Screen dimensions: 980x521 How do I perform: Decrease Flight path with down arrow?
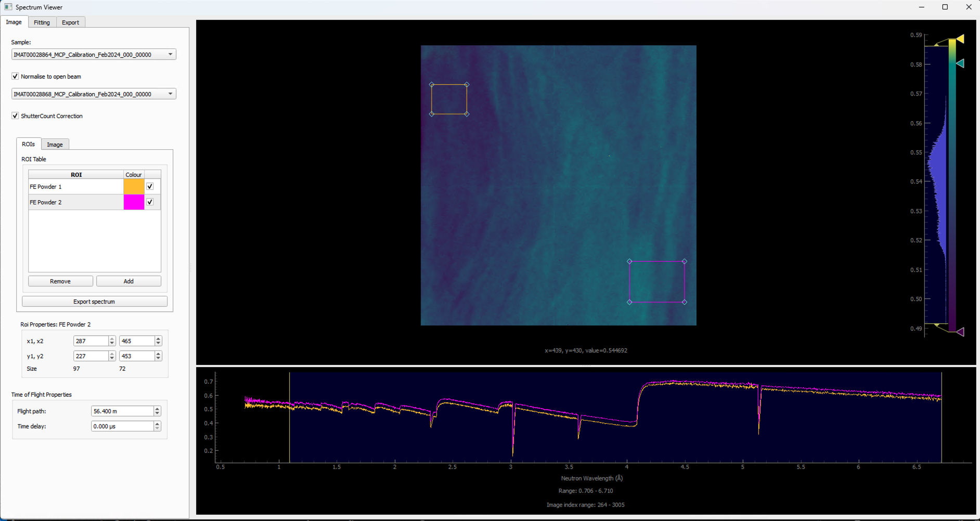157,414
